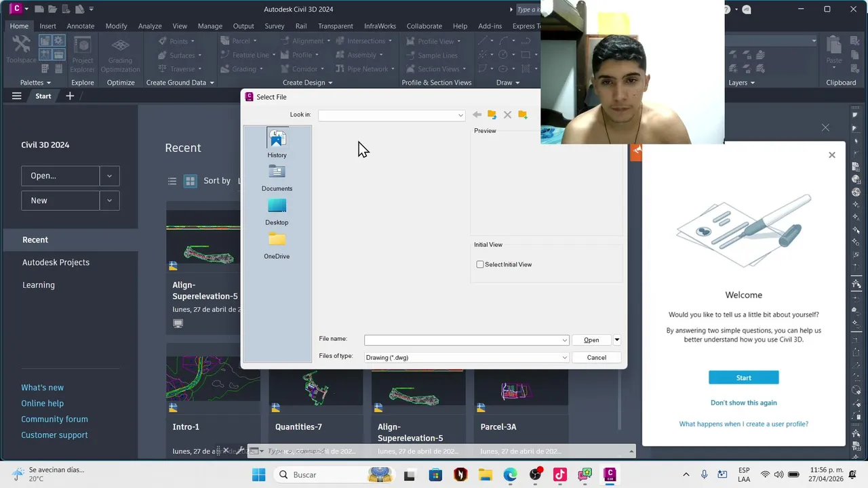Select Autodesk Projects in the Start sidebar
Viewport: 868px width, 488px height.
[56, 262]
